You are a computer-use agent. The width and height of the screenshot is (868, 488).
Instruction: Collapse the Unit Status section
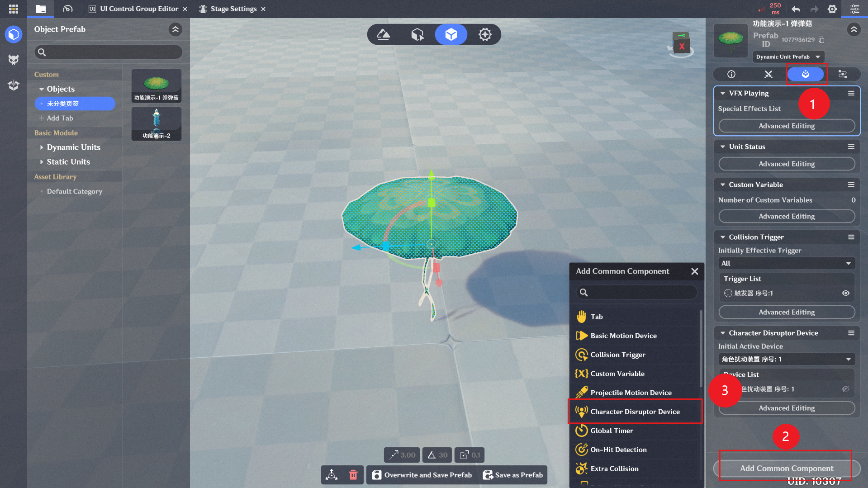click(x=723, y=147)
